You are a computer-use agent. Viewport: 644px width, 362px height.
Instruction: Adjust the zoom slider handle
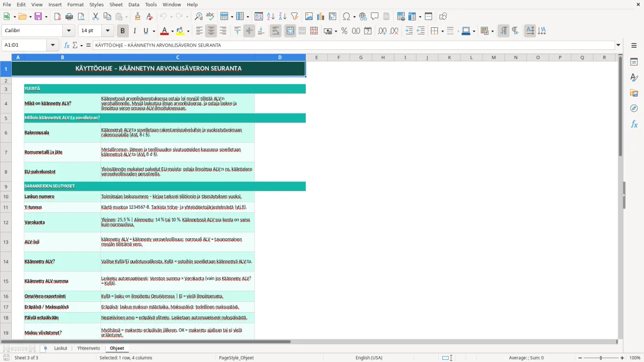click(x=601, y=358)
